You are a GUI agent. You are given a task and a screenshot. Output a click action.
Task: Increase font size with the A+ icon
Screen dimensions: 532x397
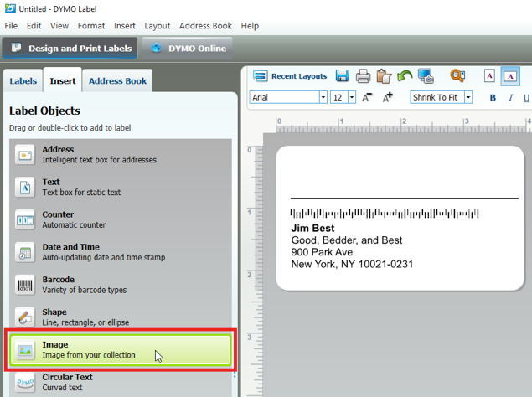click(388, 98)
